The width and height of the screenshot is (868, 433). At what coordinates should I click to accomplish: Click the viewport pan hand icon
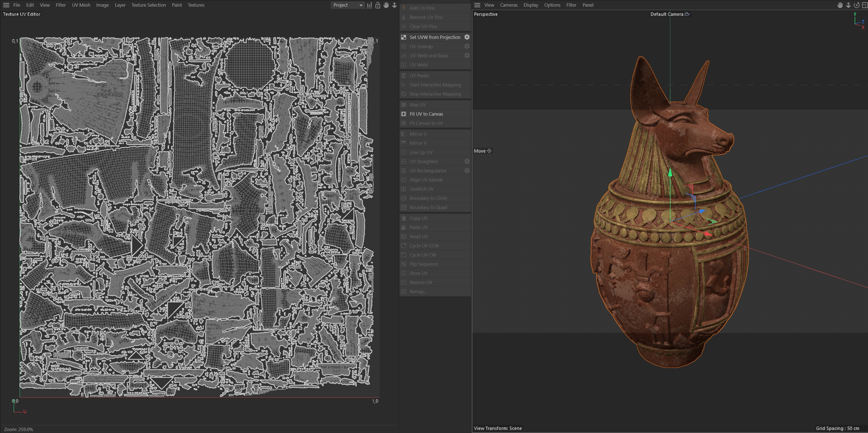point(840,5)
